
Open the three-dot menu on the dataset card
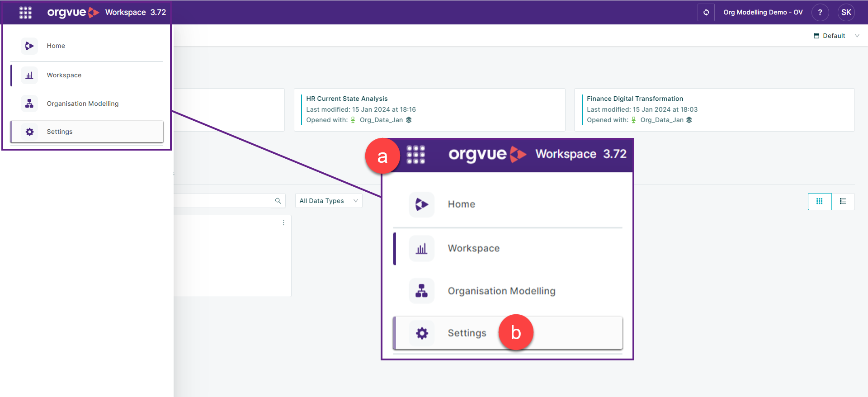283,222
